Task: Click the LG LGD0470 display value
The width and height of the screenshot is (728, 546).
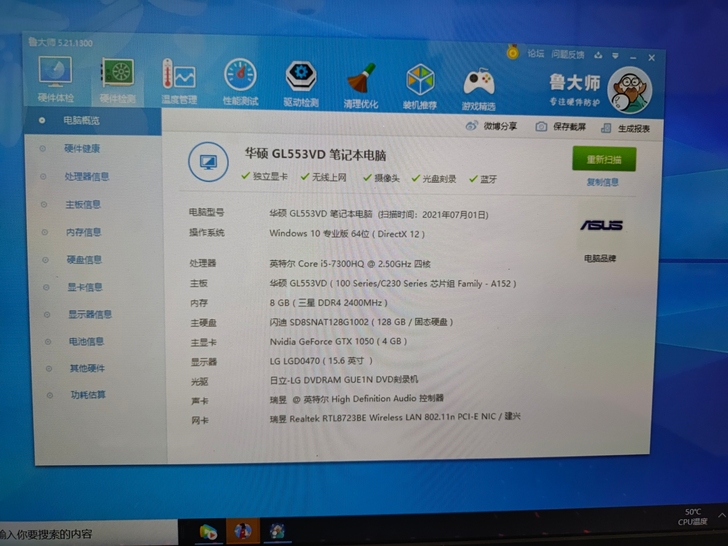Action: point(321,361)
